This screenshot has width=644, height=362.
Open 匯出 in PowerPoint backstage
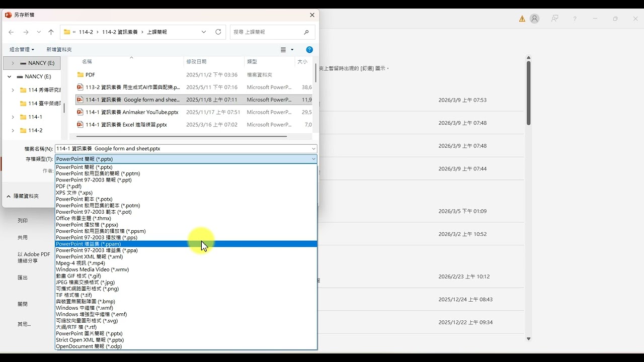click(x=23, y=278)
